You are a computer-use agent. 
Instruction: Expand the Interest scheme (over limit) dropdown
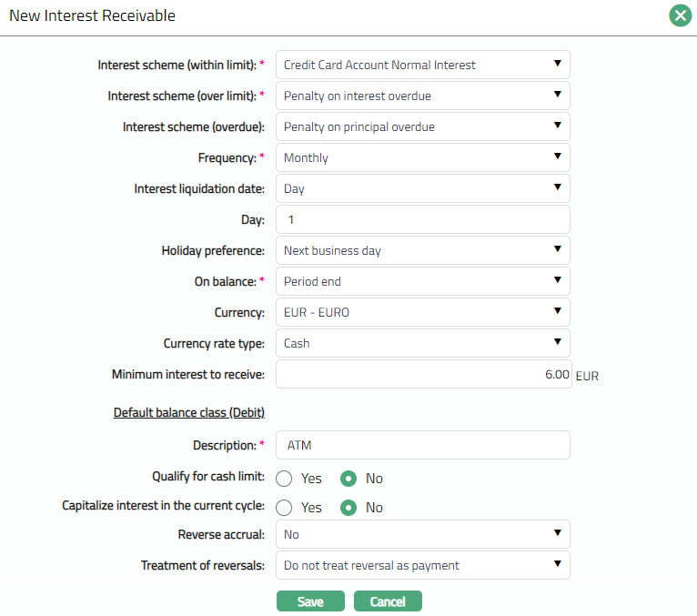[x=422, y=96]
